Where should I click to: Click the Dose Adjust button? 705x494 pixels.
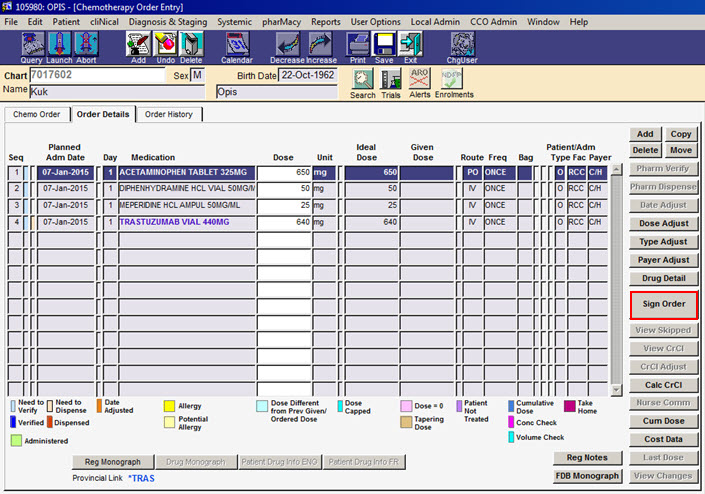coord(664,223)
